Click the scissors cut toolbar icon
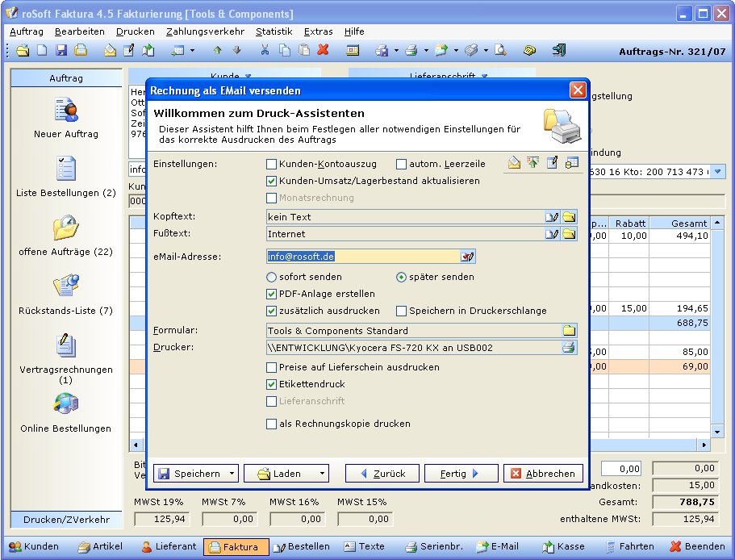 (264, 50)
